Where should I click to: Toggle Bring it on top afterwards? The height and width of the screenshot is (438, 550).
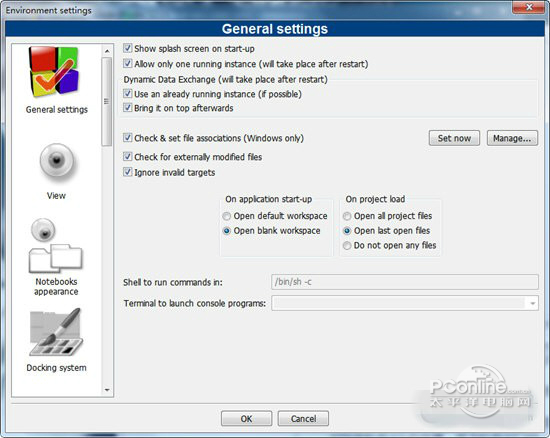[128, 108]
